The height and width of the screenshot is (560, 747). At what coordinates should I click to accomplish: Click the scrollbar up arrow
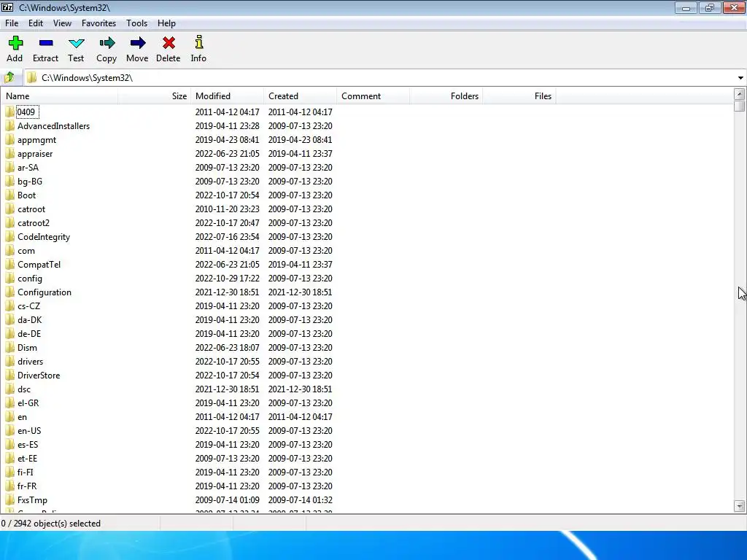[740, 94]
